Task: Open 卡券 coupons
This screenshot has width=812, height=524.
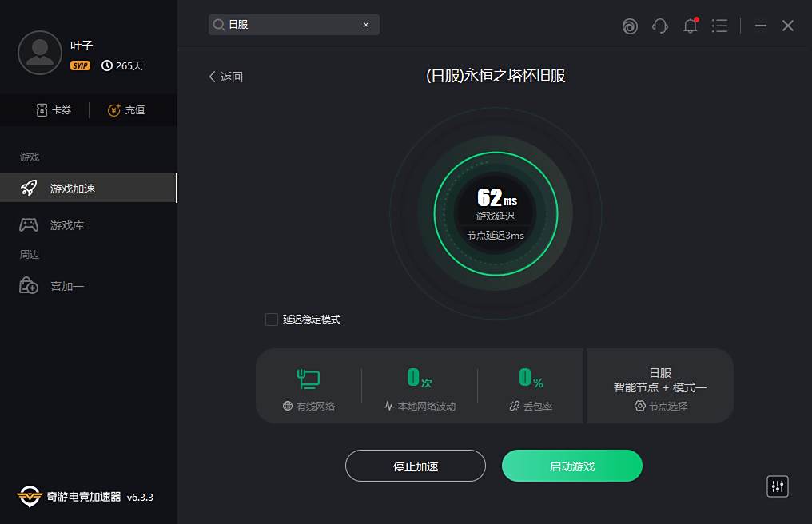Action: (x=54, y=110)
